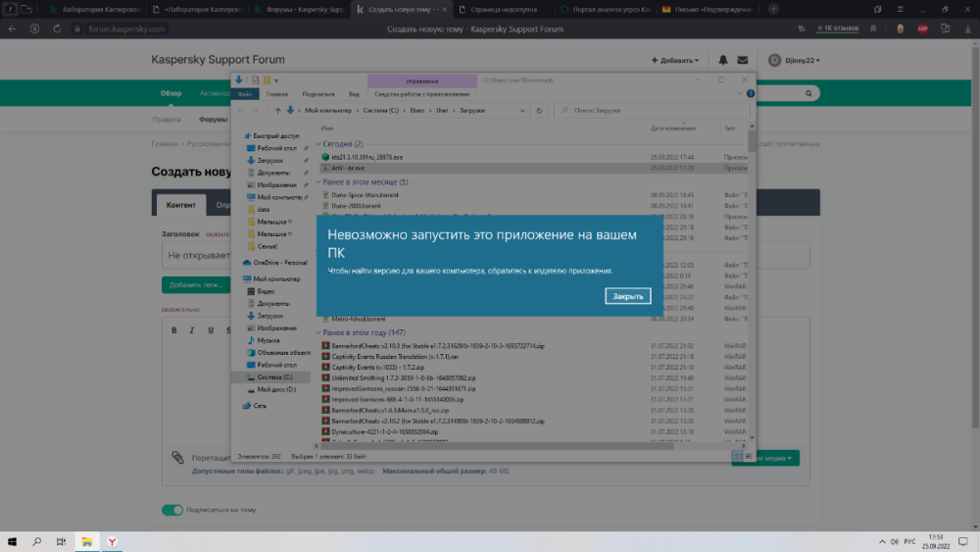The height and width of the screenshot is (552, 980).
Task: Select Unlimited Smithing zip file
Action: (403, 377)
